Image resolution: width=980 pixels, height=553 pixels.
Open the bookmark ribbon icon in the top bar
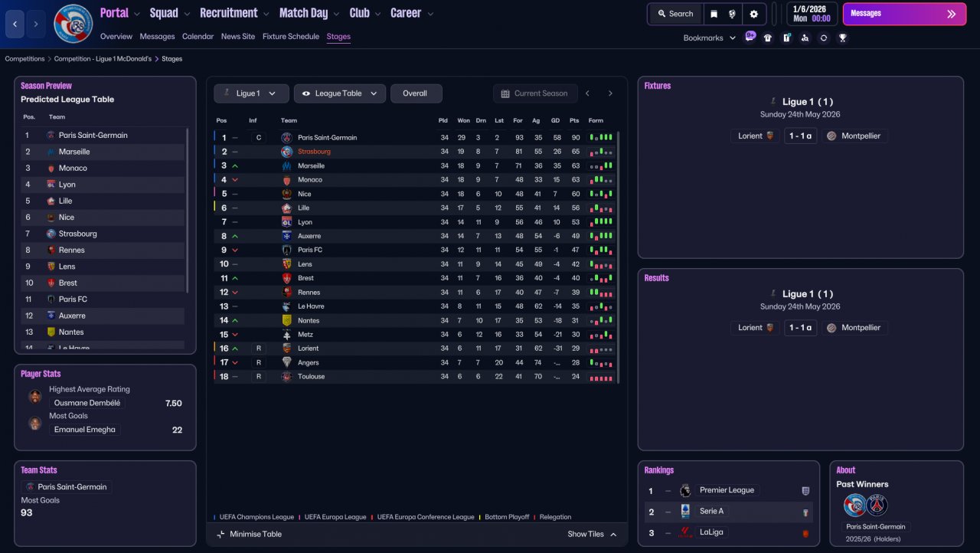pos(714,14)
